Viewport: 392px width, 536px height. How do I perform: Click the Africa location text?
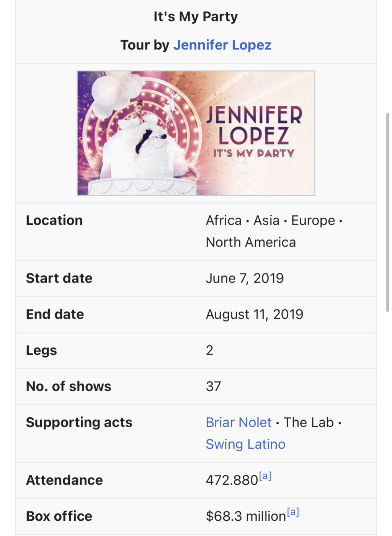224,220
